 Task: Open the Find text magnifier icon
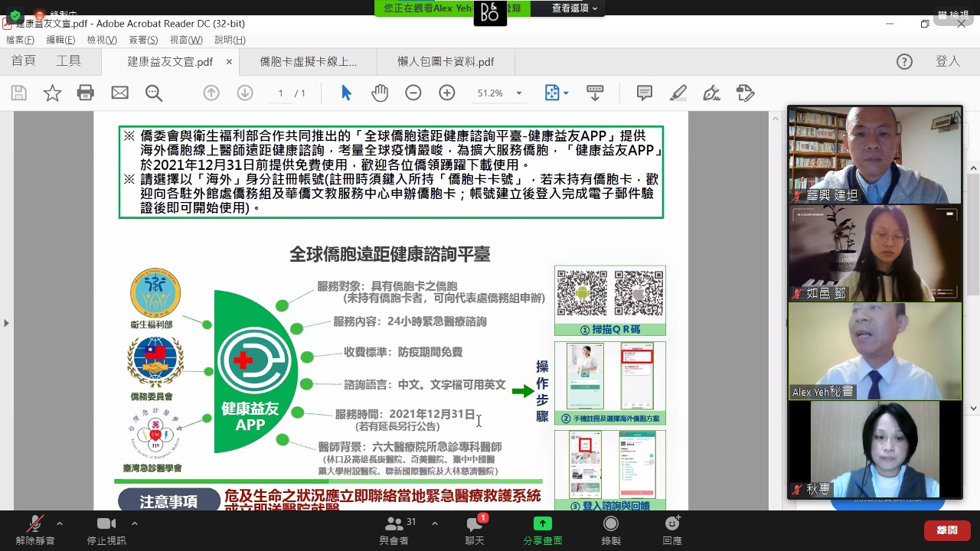tap(154, 93)
